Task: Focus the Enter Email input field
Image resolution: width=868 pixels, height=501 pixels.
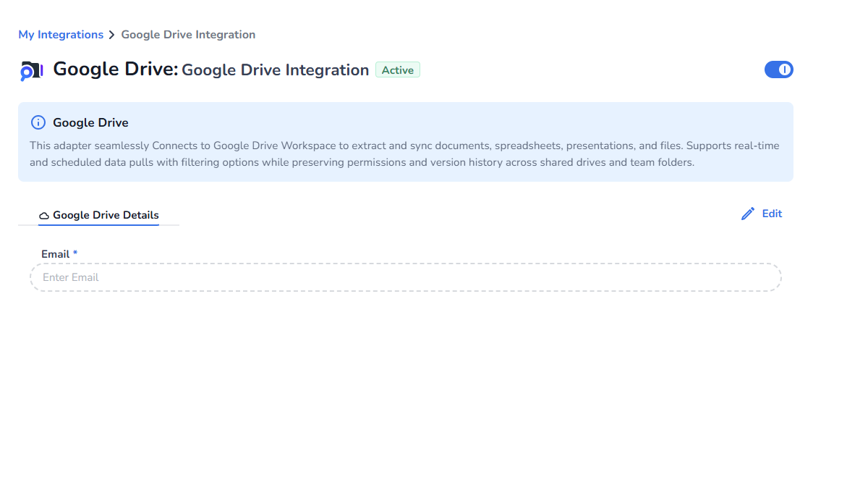Action: [x=405, y=277]
